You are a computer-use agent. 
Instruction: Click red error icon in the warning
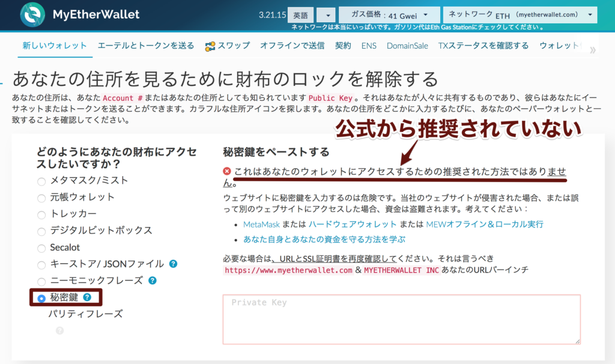click(226, 171)
